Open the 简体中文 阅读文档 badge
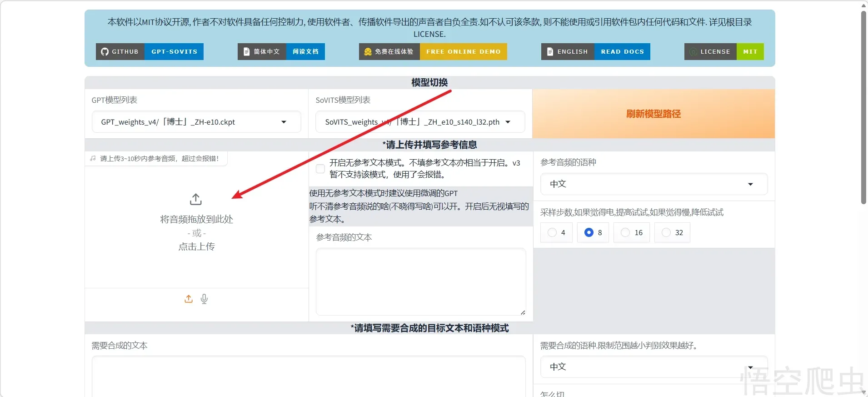Viewport: 868px width, 397px height. tap(281, 52)
